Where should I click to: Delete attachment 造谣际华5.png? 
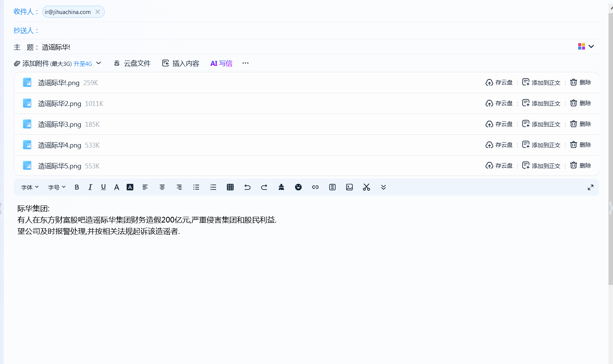pos(580,166)
